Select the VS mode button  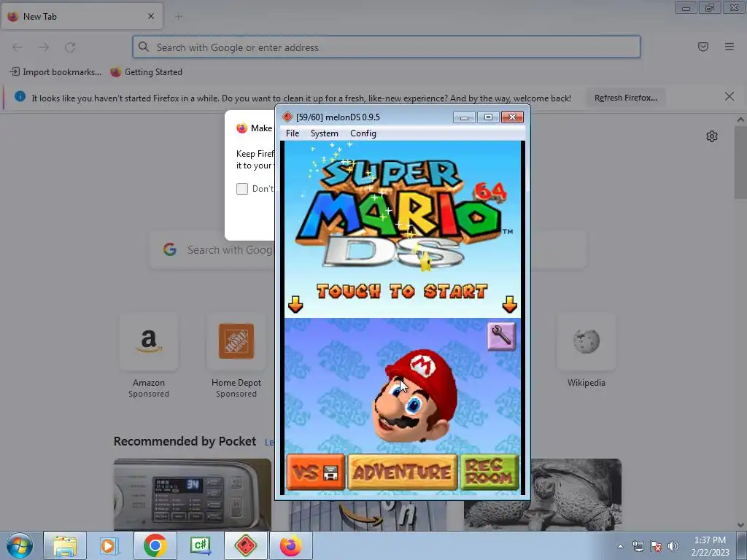tap(315, 472)
